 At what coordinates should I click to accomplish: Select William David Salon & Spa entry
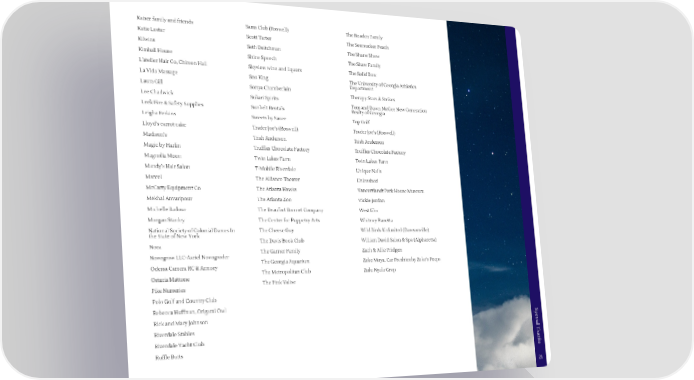coord(398,240)
